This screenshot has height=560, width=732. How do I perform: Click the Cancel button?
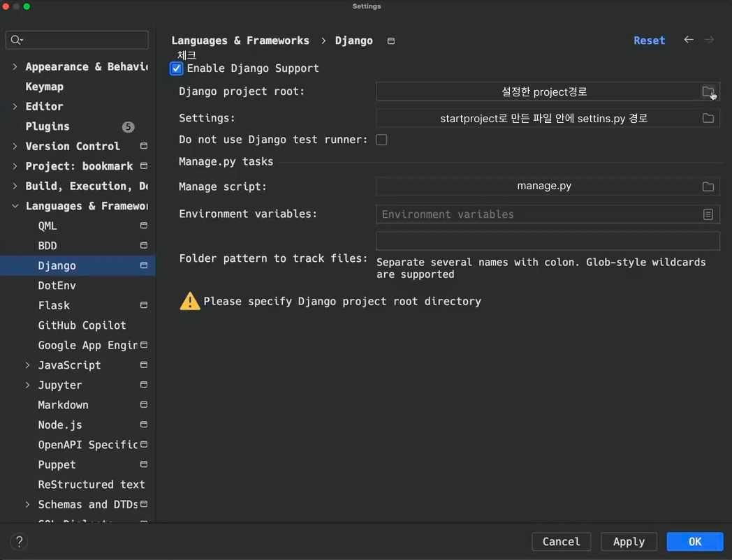(561, 541)
